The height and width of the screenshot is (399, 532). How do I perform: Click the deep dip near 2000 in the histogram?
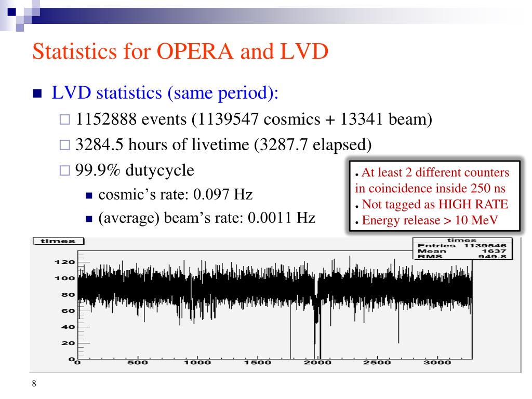(x=317, y=326)
